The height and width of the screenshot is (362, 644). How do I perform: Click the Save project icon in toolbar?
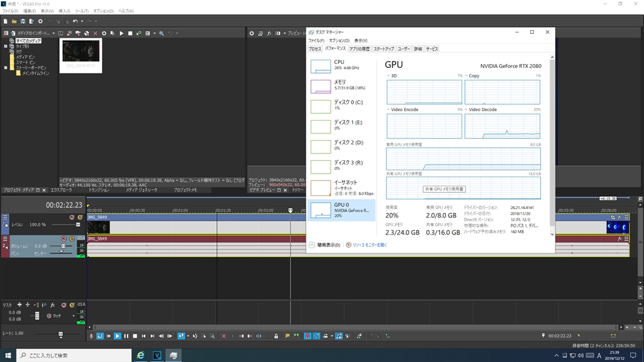[23, 21]
